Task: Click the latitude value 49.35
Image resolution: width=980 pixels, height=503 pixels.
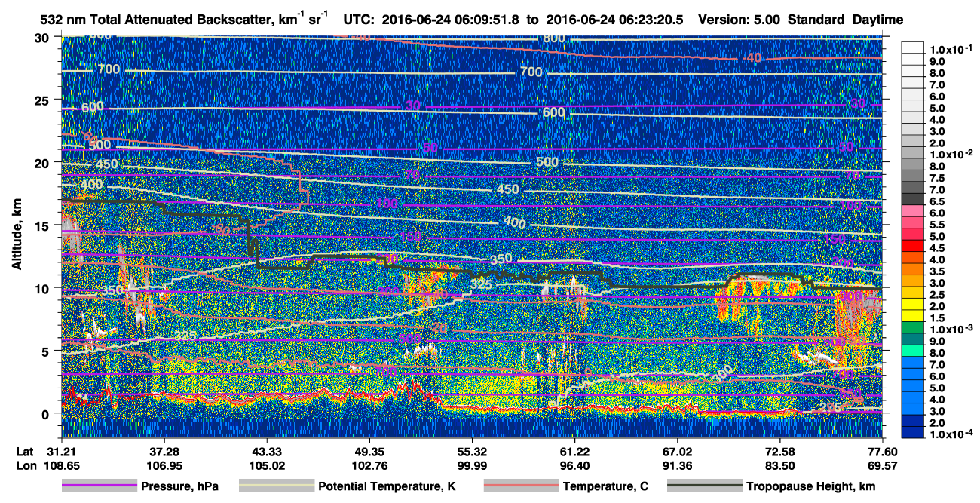Action: tap(369, 451)
